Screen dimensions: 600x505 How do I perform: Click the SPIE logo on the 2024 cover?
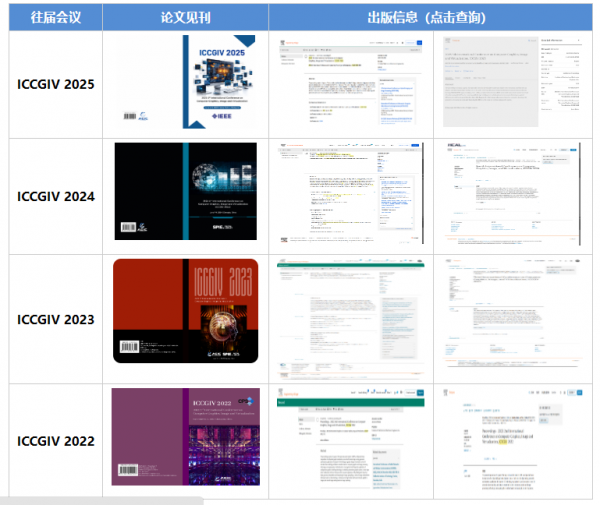(x=222, y=227)
